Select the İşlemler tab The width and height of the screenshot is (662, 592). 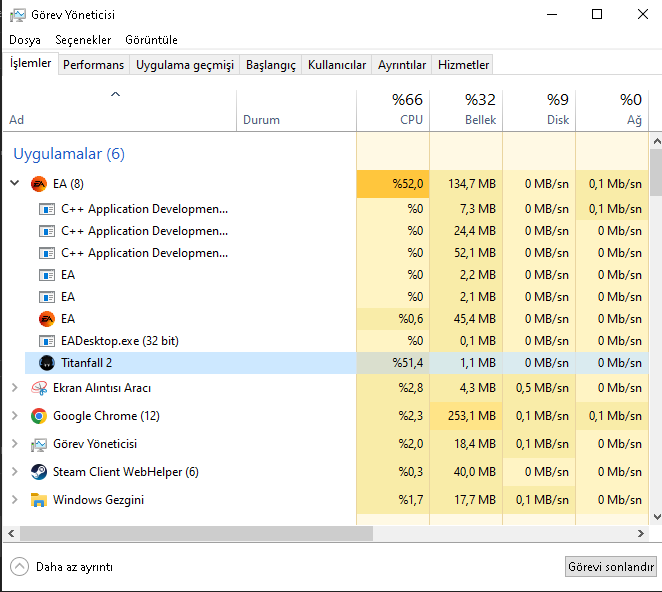30,63
